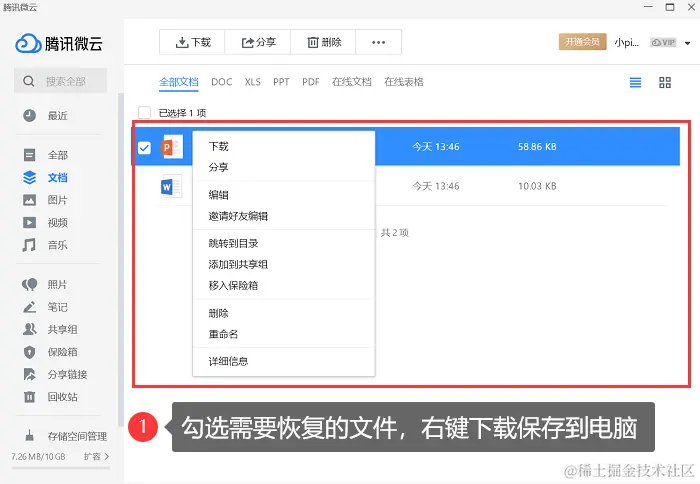Switch to list view layout
This screenshot has width=700, height=484.
click(x=635, y=82)
